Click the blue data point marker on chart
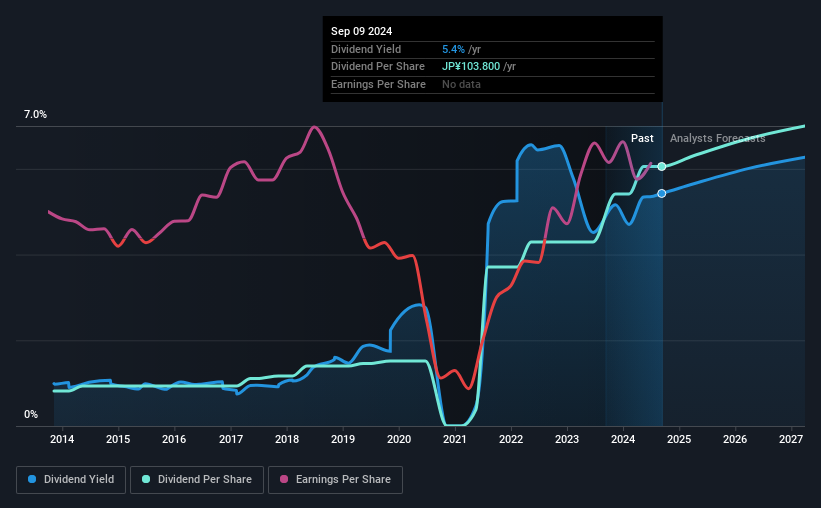Viewport: 821px width, 508px height. click(662, 194)
